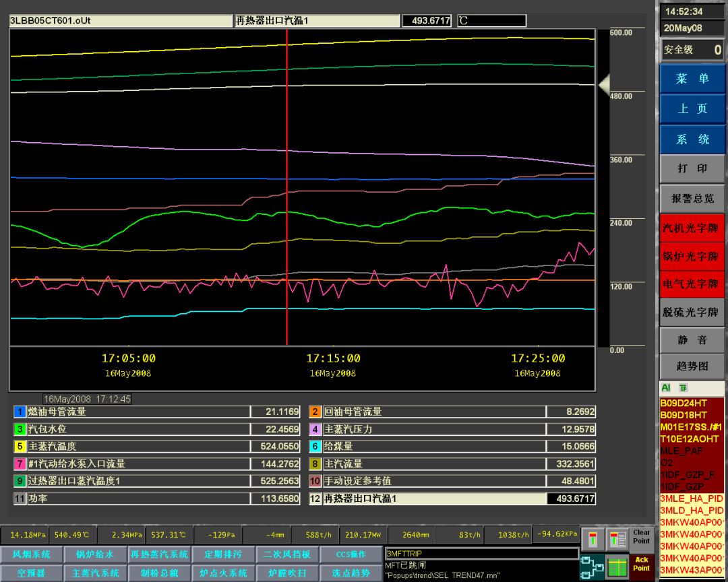
Task: Open the 系统 button
Action: (692, 139)
